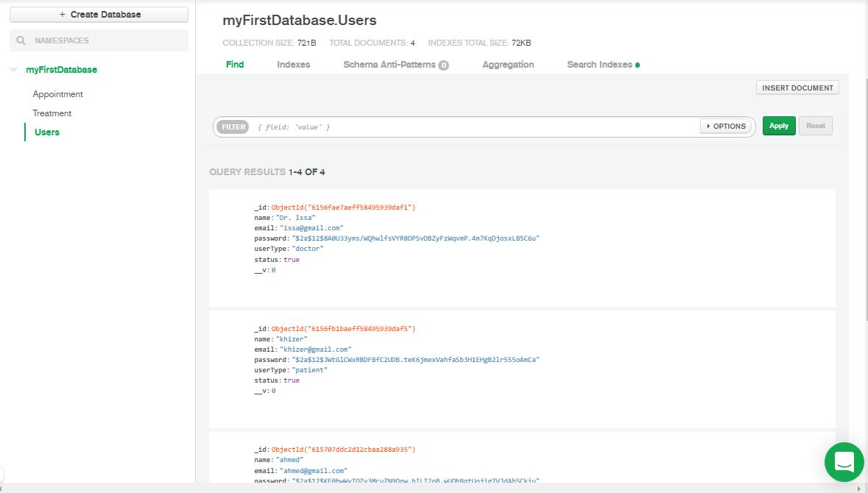The width and height of the screenshot is (868, 493).
Task: Open the Treatment collection
Action: [x=52, y=113]
